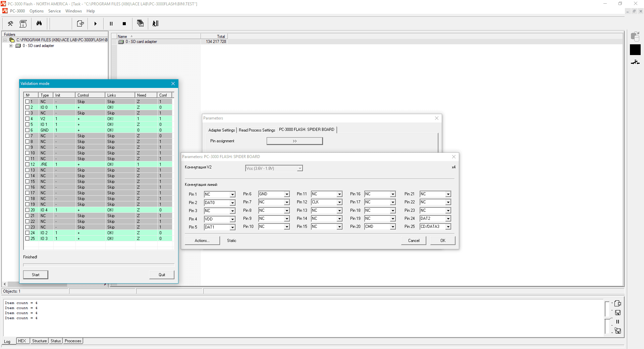Tick the checkbox for pin 4 V2

point(28,118)
